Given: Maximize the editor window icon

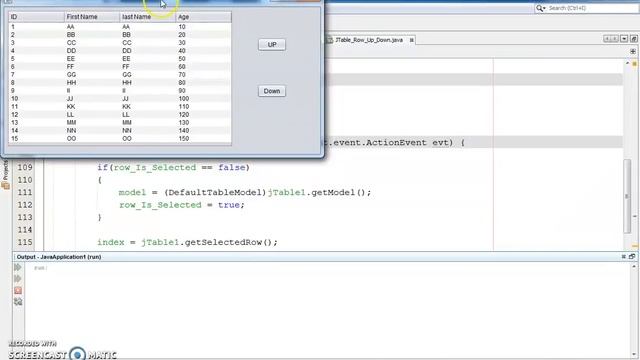Looking at the screenshot, I should tap(633, 39).
